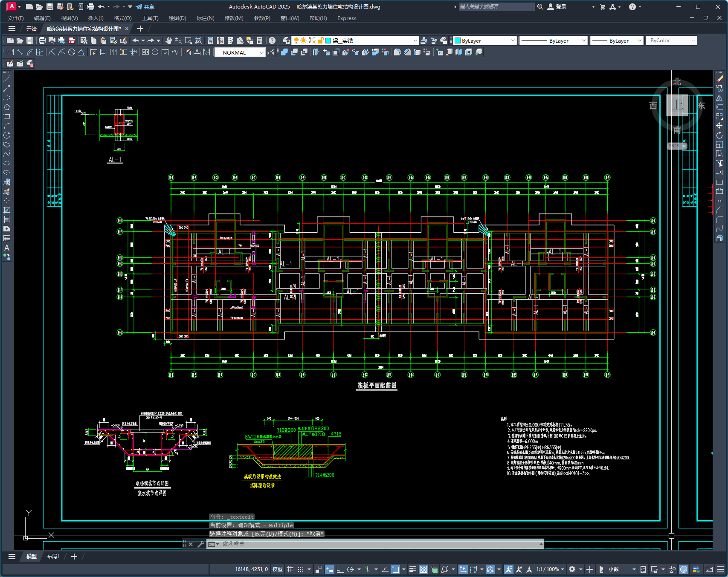Expand the undo history dropdown arrow

point(108,7)
